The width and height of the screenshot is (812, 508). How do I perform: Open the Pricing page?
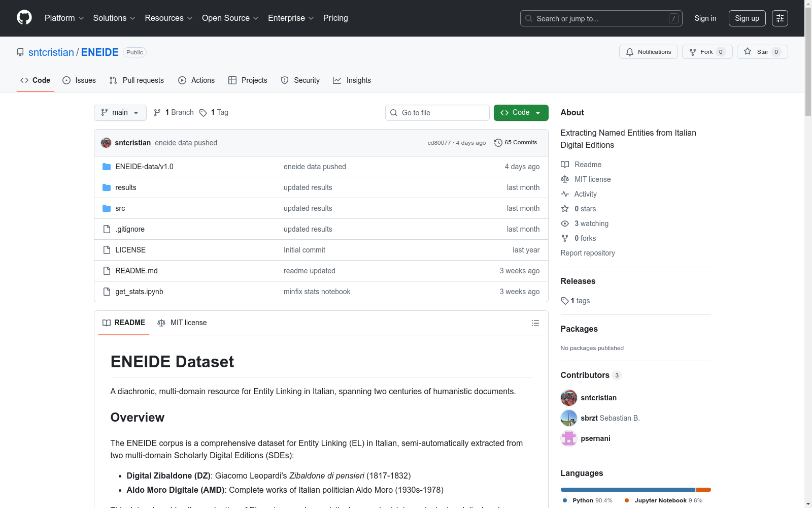coord(335,18)
